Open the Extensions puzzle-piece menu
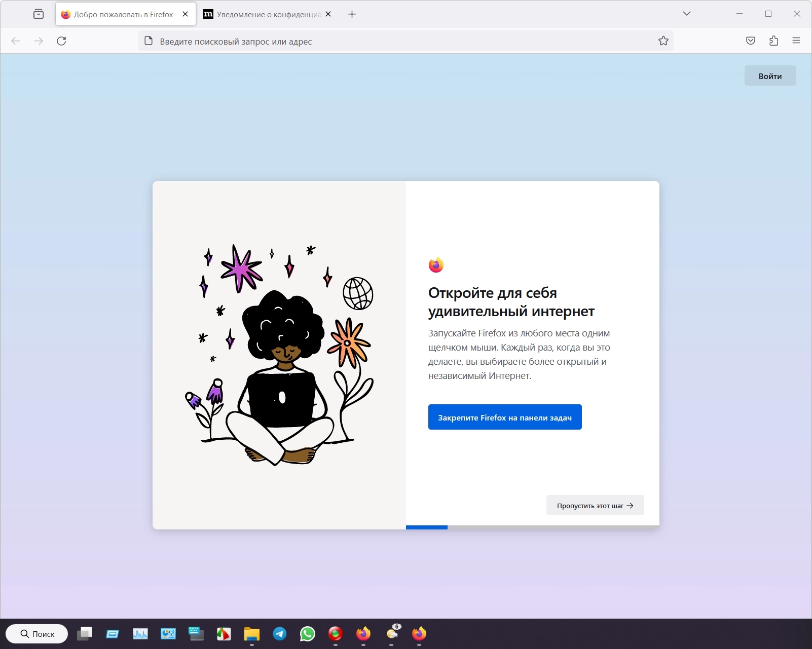Image resolution: width=812 pixels, height=649 pixels. click(x=773, y=41)
